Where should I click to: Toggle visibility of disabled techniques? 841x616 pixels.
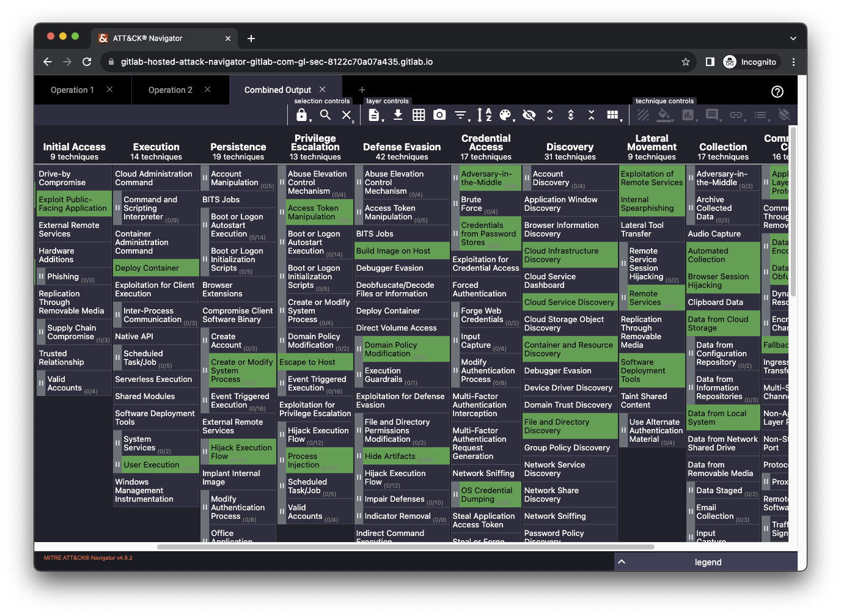point(529,114)
